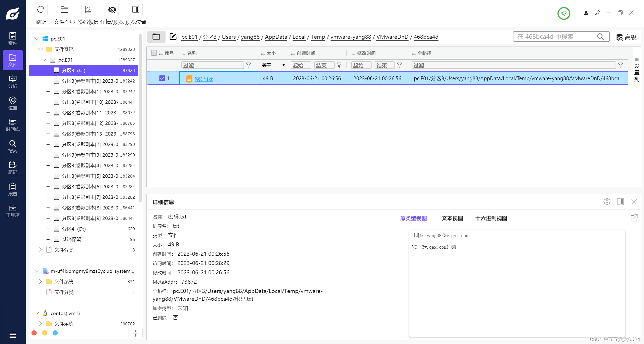Click the Refresh (刷新) toolbar icon

[41, 10]
